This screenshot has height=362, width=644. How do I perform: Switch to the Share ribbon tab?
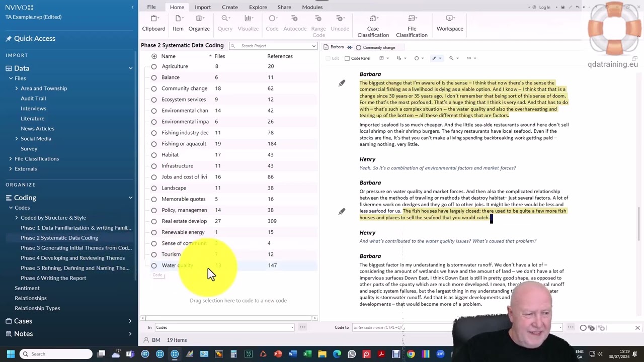tap(284, 7)
